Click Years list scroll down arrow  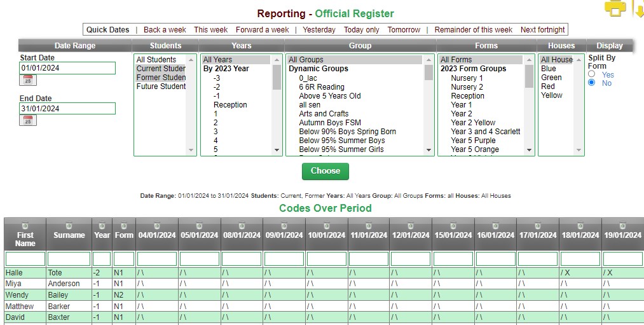pos(277,150)
